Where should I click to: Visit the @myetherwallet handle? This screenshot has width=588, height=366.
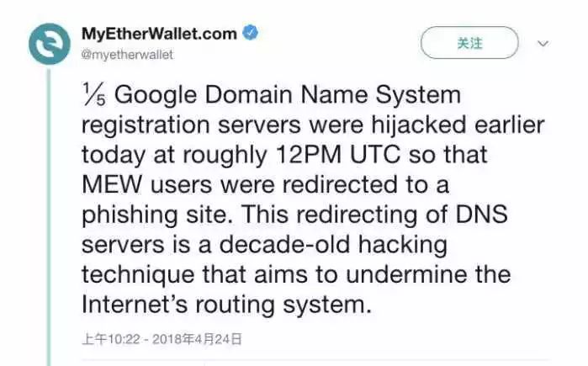[x=127, y=55]
